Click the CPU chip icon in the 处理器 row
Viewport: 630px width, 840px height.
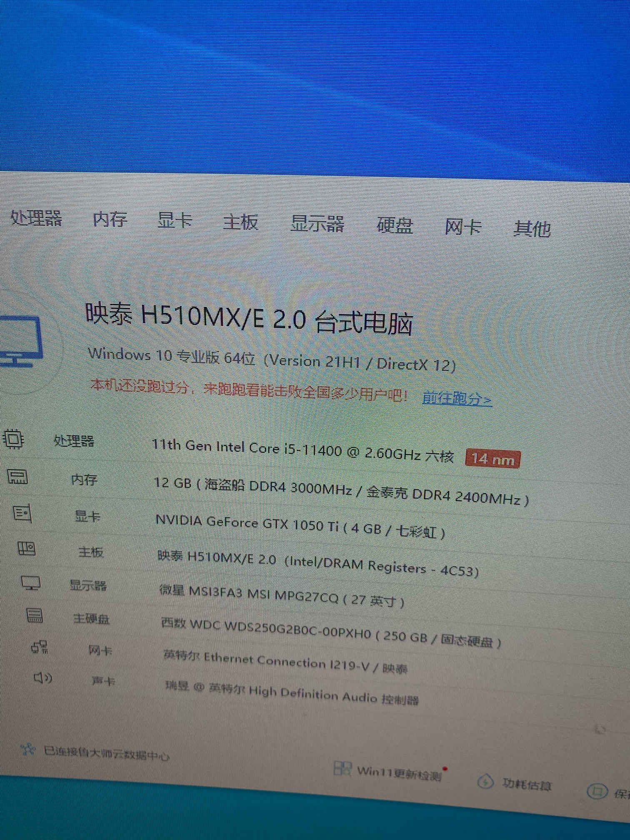13,439
